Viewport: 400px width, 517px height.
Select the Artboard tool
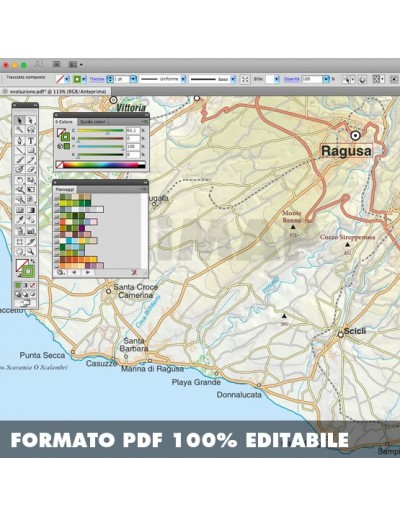(x=20, y=241)
